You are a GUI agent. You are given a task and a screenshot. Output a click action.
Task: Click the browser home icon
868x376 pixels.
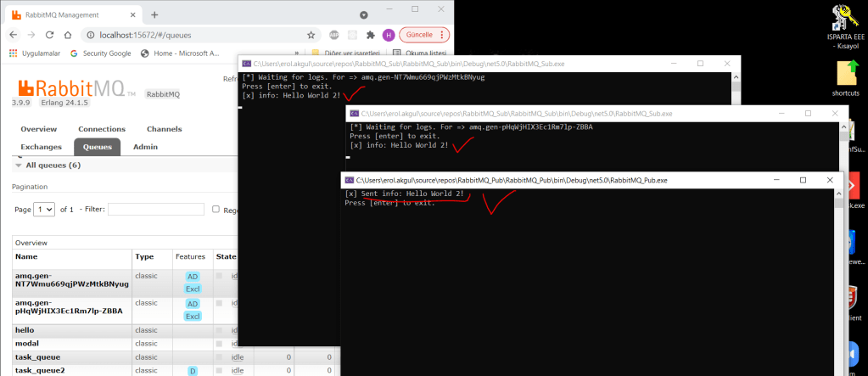70,35
